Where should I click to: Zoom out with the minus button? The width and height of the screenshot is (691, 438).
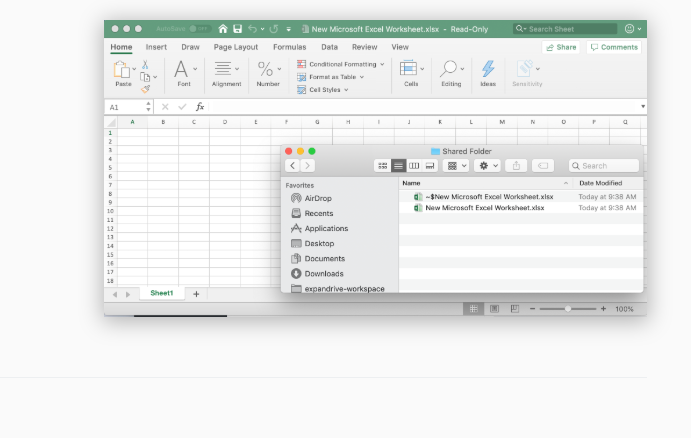pos(532,309)
